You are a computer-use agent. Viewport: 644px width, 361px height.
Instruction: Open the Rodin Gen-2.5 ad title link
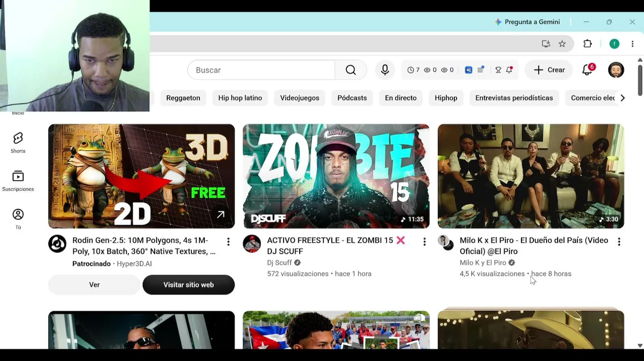pos(144,246)
